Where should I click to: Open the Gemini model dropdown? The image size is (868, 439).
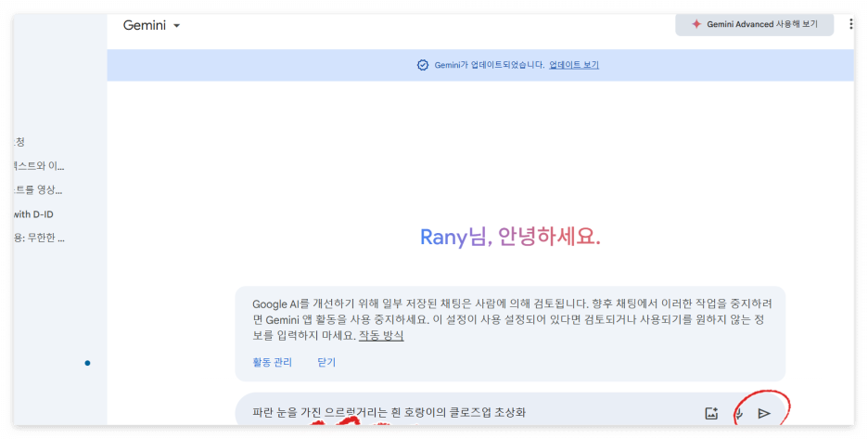pos(151,25)
